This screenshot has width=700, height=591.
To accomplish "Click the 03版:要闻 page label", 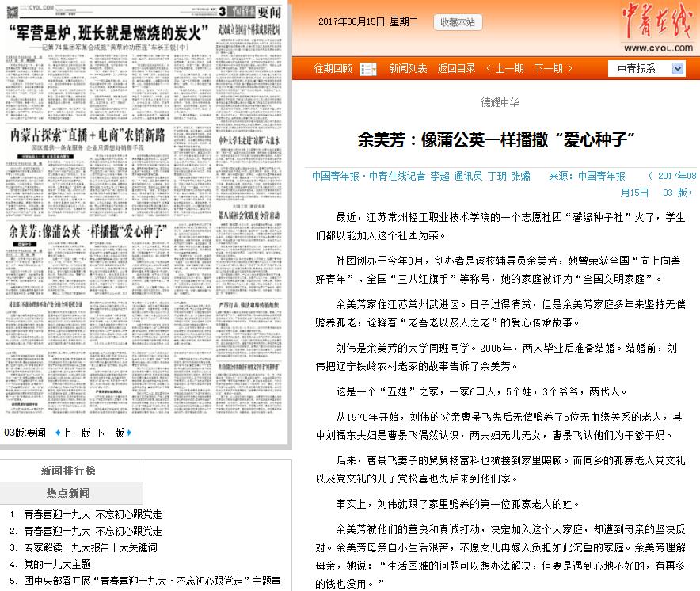I will pyautogui.click(x=25, y=433).
